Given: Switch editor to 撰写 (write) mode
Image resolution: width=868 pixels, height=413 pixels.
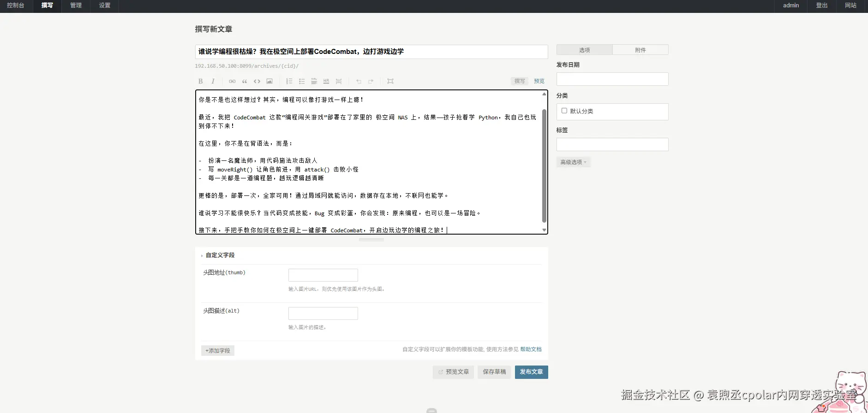Looking at the screenshot, I should pyautogui.click(x=520, y=81).
